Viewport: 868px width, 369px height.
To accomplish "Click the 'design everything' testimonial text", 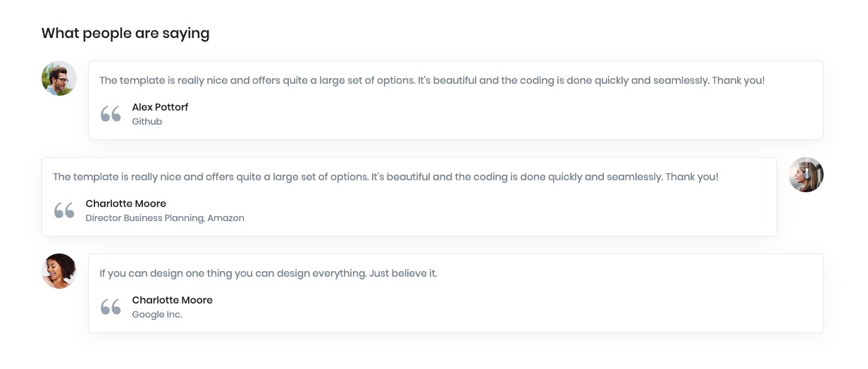I will click(268, 273).
